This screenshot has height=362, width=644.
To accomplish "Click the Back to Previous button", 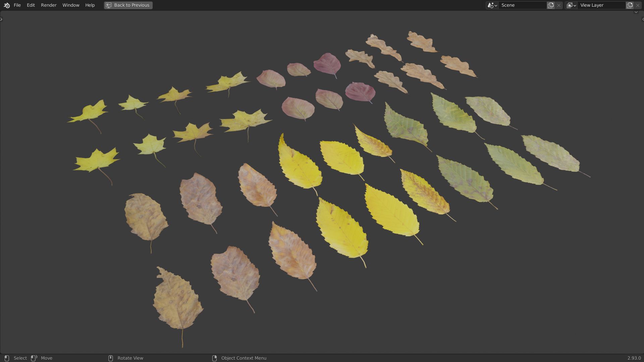I will 128,5.
